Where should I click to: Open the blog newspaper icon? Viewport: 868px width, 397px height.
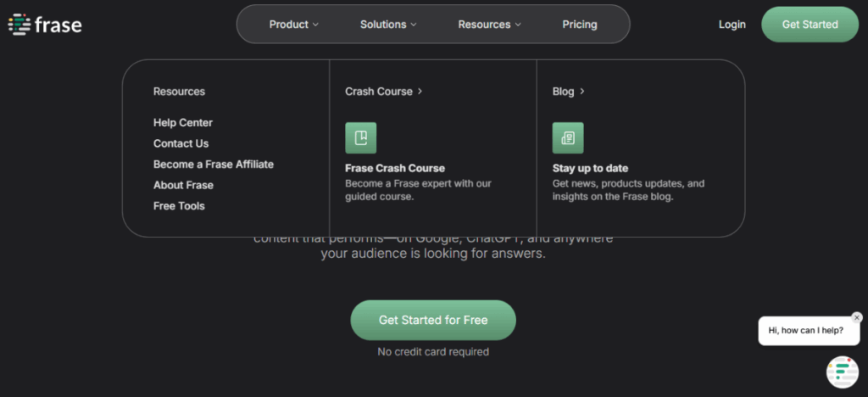point(568,138)
